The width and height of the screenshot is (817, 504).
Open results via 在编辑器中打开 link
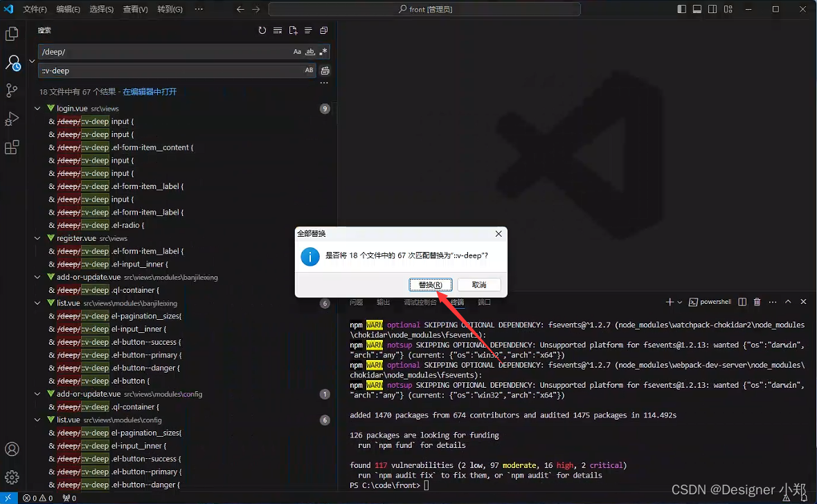coord(150,92)
